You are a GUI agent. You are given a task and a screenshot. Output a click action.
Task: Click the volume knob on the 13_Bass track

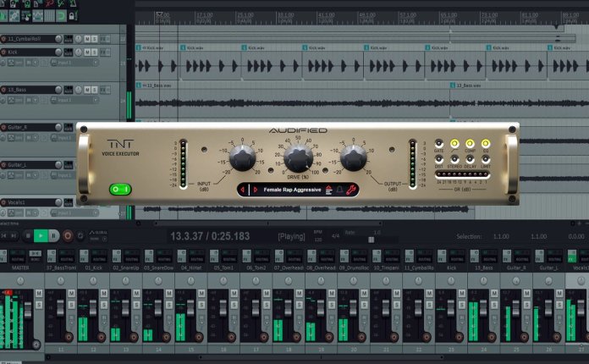pyautogui.click(x=58, y=90)
